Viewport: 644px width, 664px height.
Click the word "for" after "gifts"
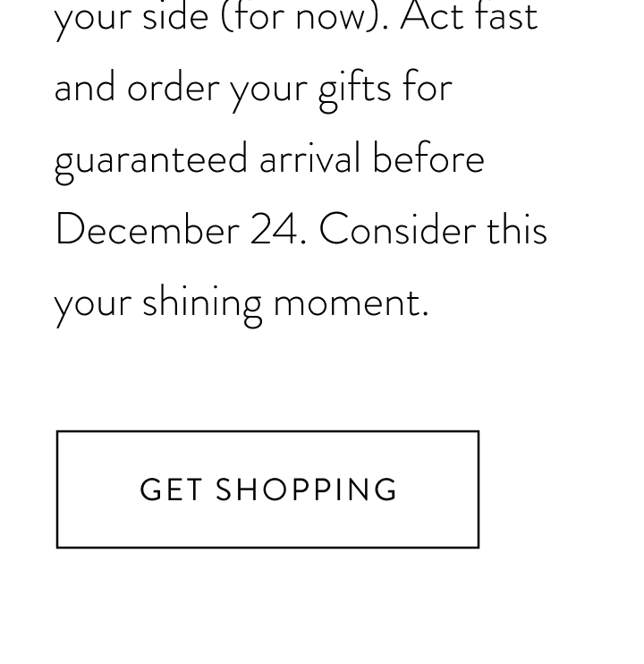(428, 87)
